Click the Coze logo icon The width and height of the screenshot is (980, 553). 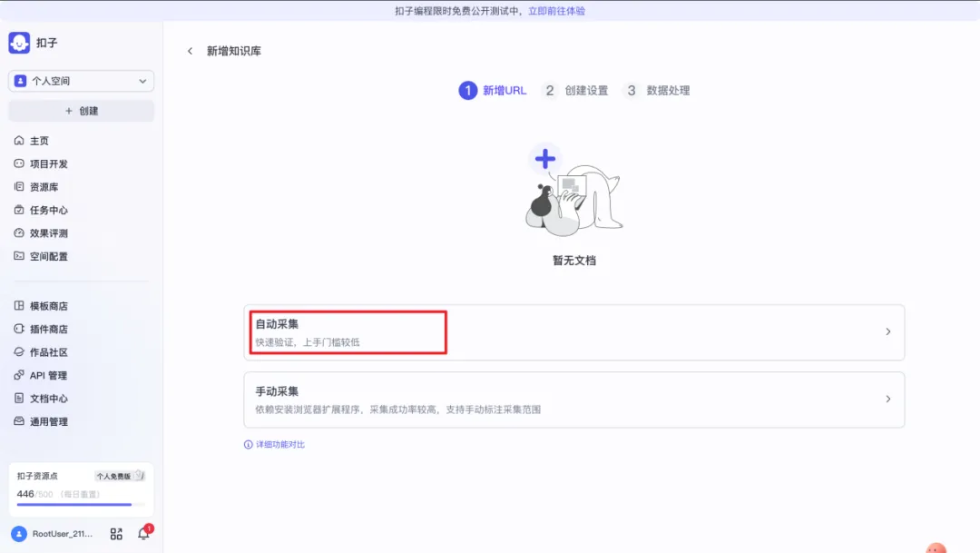[x=19, y=43]
